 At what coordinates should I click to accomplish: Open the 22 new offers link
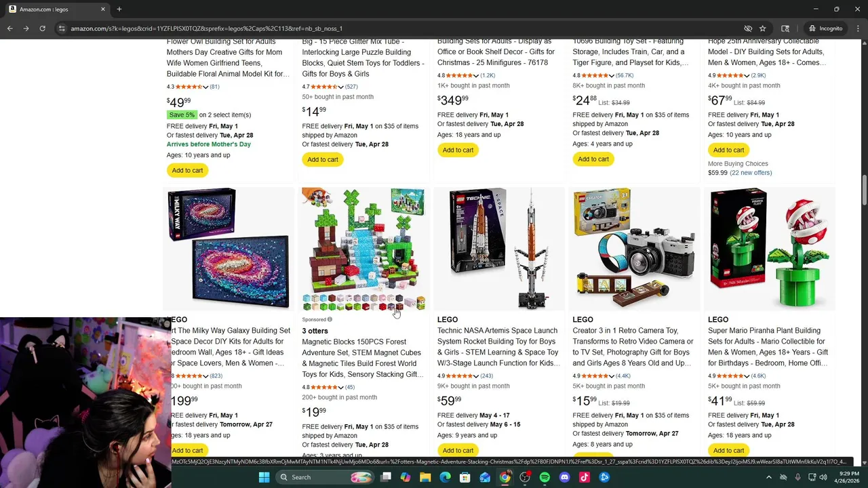click(x=751, y=173)
